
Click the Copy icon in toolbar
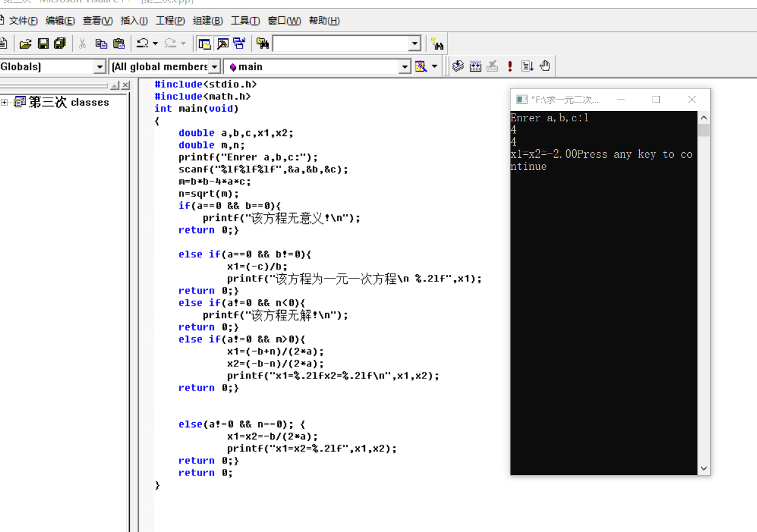point(101,44)
